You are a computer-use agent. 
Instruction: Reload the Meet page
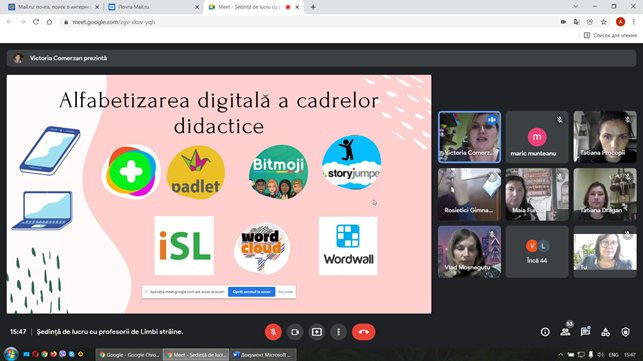(36, 22)
